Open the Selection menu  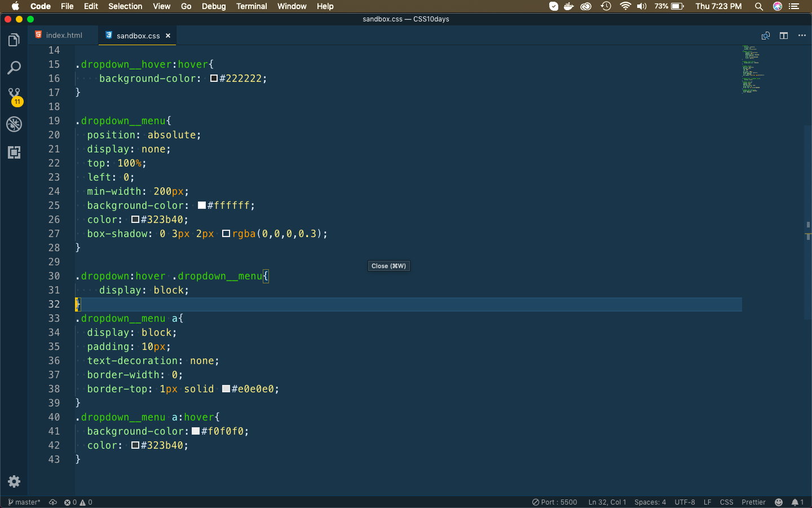(x=125, y=6)
